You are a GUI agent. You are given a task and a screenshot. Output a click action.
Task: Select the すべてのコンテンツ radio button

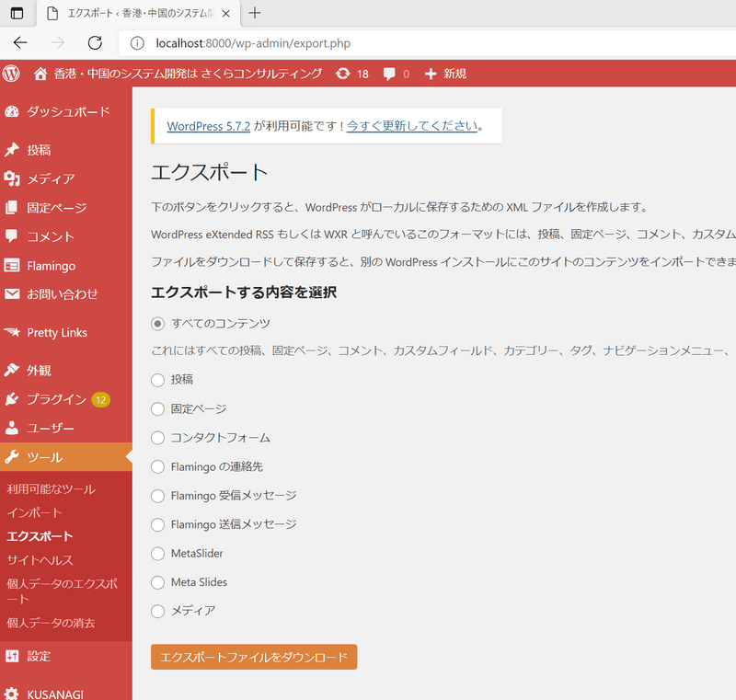(157, 324)
